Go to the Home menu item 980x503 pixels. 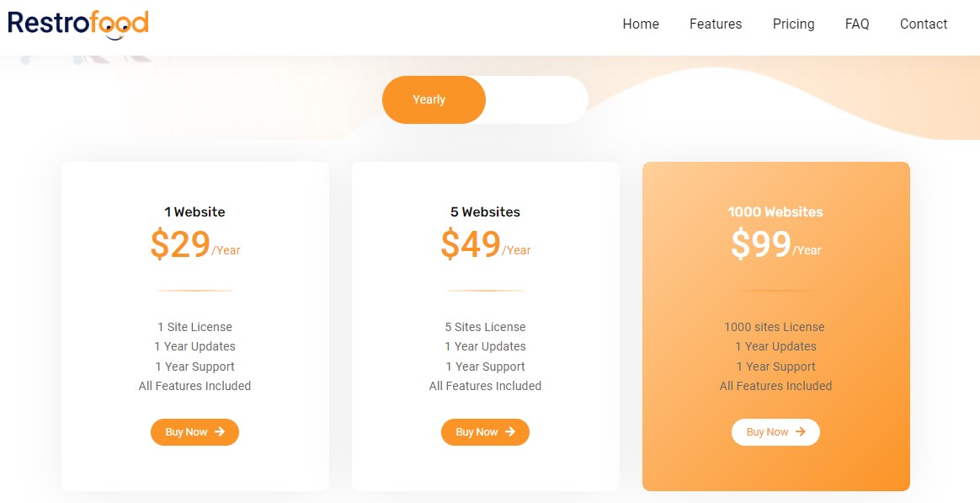click(x=641, y=24)
